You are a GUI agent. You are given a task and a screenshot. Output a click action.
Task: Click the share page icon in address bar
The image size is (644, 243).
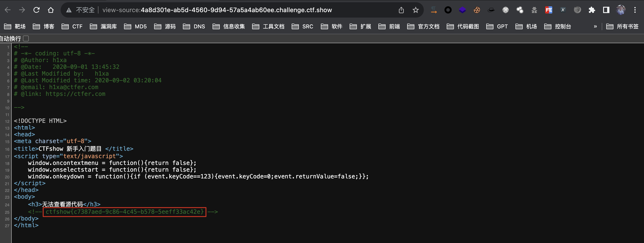pyautogui.click(x=401, y=10)
